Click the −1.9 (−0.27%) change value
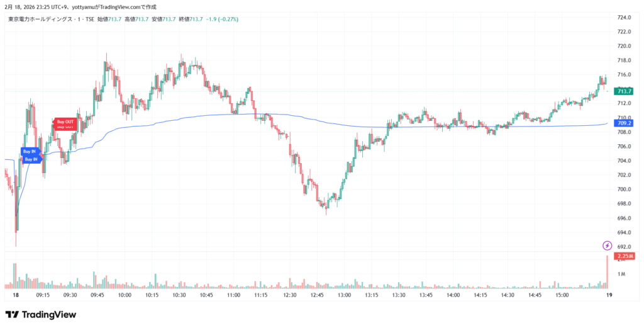The image size is (644, 328). 223,20
